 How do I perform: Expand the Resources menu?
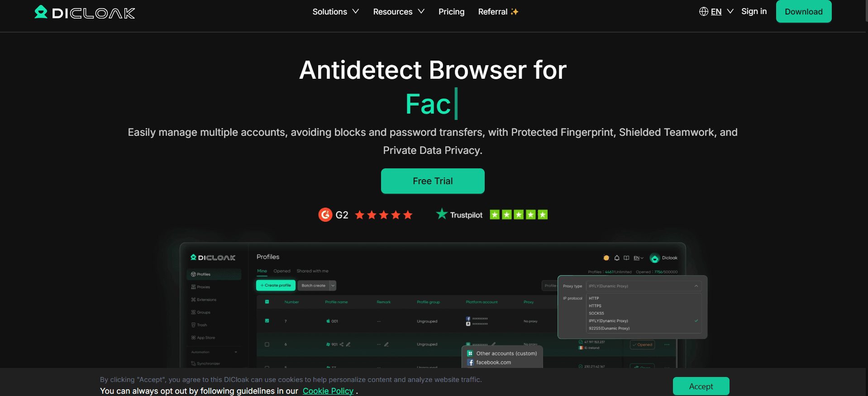point(399,12)
